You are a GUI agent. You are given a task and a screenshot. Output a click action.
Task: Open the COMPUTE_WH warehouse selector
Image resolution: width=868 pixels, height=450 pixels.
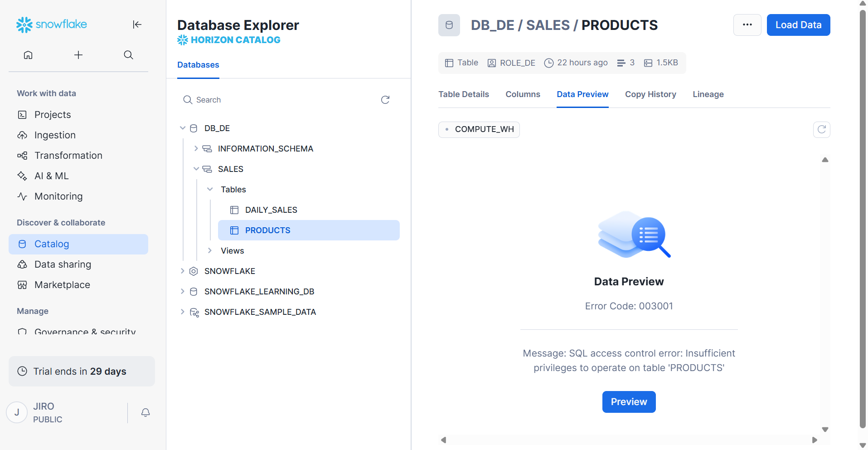[x=479, y=130]
